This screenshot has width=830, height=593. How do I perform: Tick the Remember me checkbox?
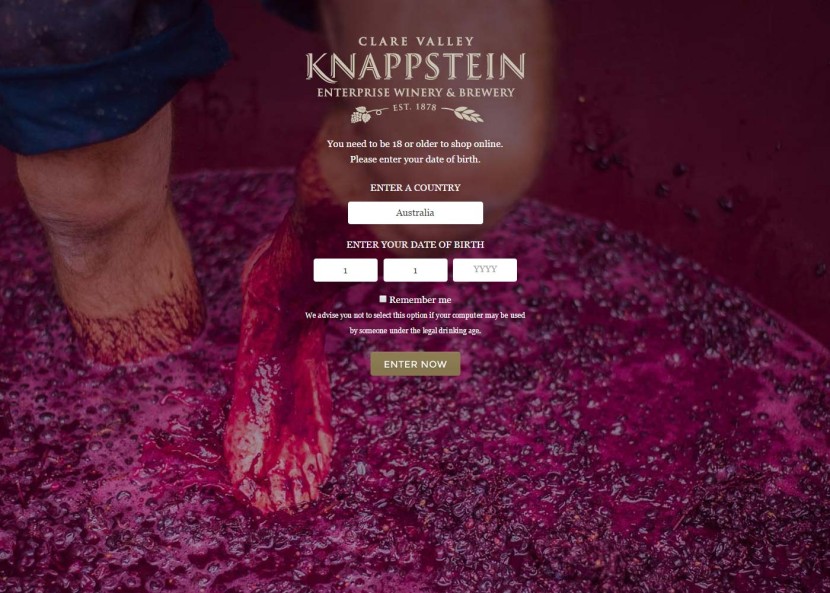point(383,299)
